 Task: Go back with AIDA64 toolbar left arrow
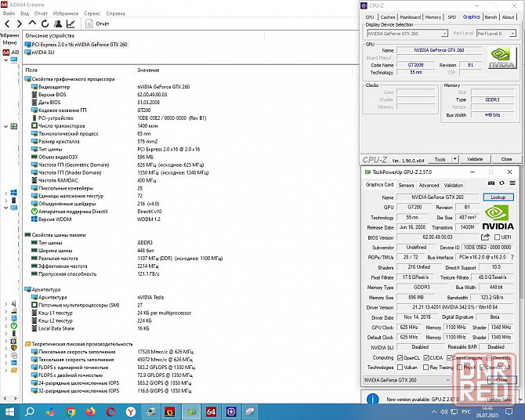tap(7, 24)
